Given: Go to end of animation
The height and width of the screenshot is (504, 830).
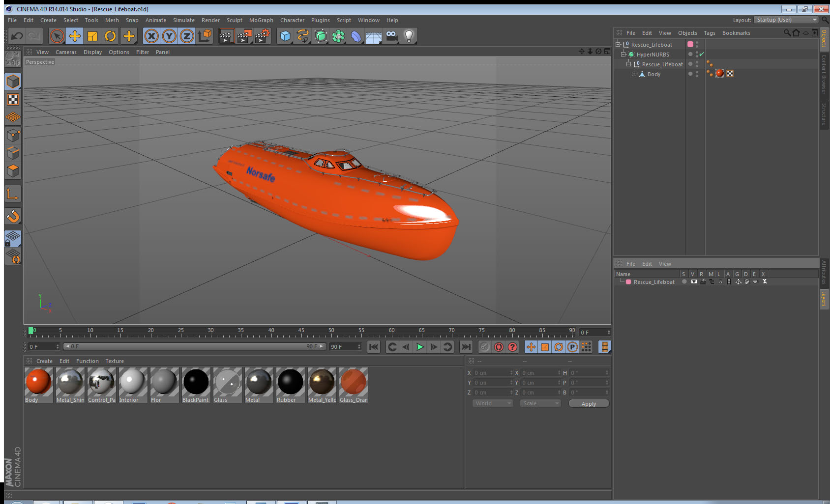Looking at the screenshot, I should point(466,347).
